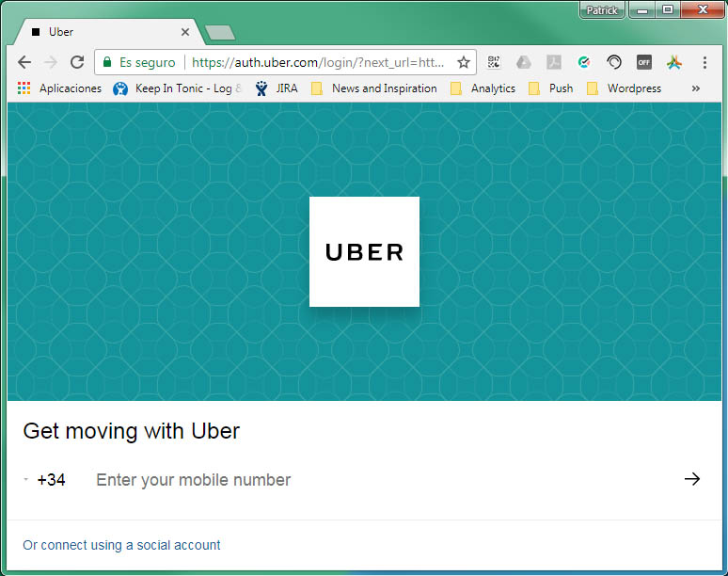
Task: Click the 'Es seguro' site security padlock
Action: 107,62
